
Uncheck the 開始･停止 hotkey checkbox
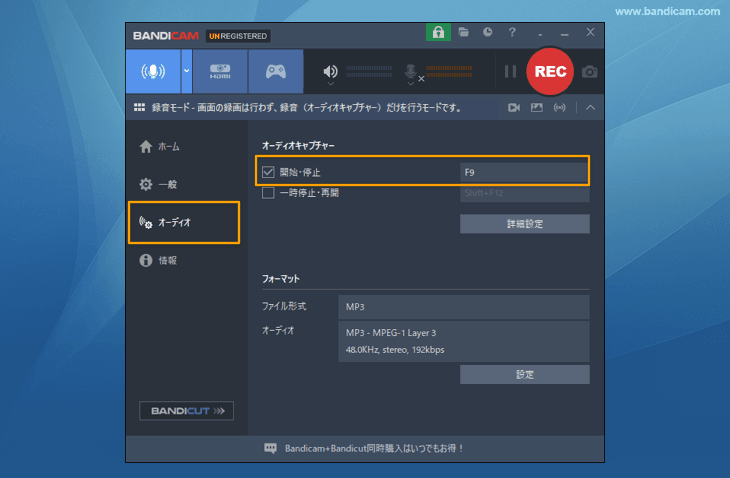(268, 172)
